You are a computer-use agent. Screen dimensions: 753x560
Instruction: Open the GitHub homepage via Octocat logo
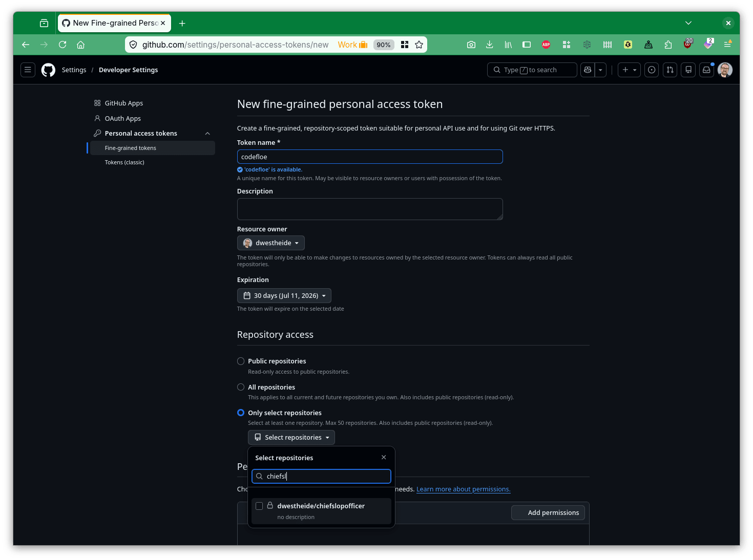[48, 70]
